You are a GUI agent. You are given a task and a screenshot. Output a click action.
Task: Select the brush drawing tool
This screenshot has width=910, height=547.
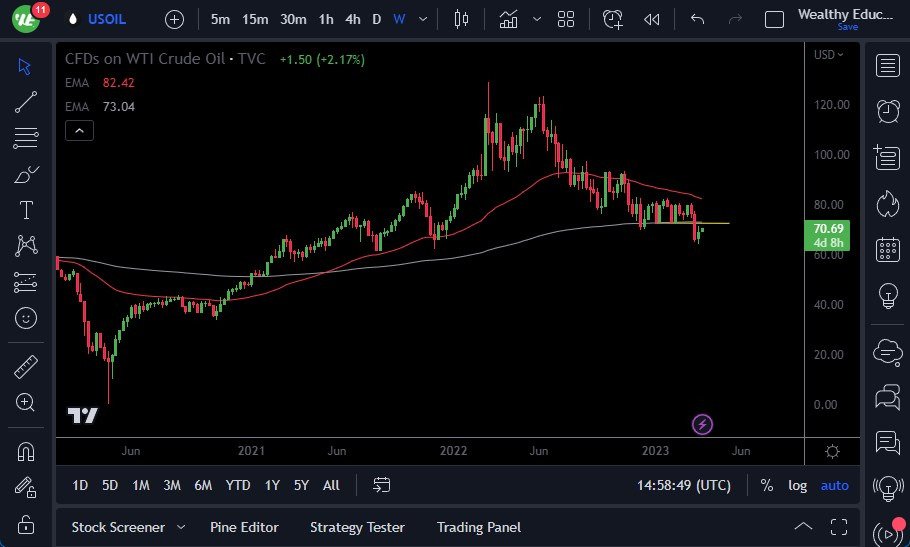point(25,174)
